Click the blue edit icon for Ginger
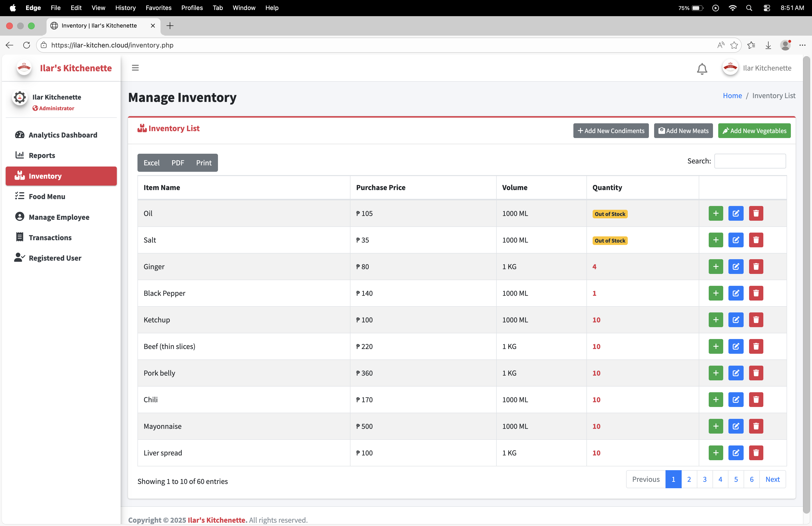Screen dimensions: 812x526 (x=736, y=267)
